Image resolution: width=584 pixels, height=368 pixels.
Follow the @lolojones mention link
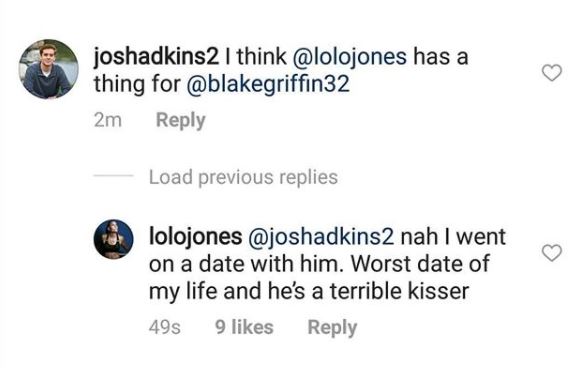350,57
